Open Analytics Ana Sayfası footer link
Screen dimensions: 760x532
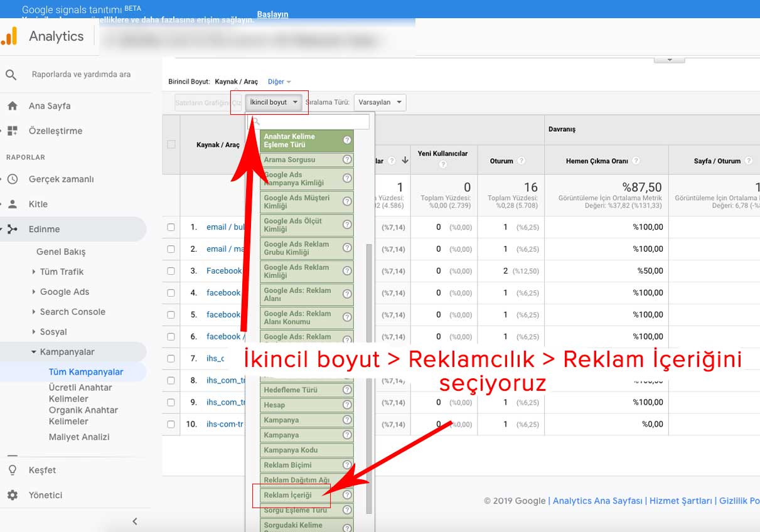click(x=597, y=501)
